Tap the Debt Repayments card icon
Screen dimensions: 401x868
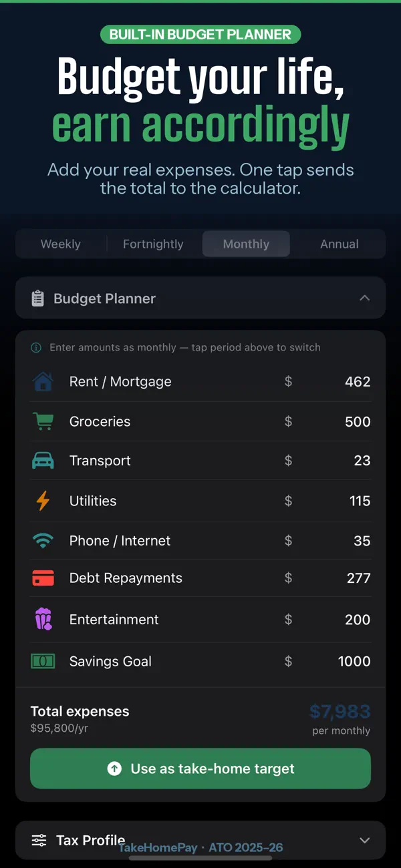pyautogui.click(x=43, y=578)
